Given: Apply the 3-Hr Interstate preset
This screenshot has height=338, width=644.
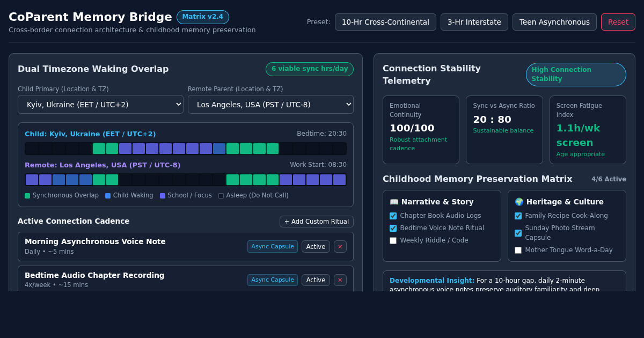Looking at the screenshot, I should (474, 22).
